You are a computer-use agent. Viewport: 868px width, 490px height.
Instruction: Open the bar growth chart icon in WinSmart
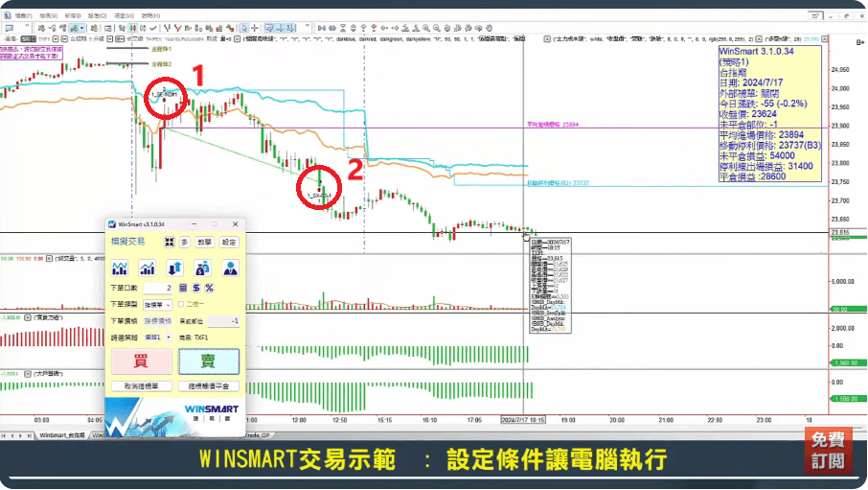click(x=148, y=268)
